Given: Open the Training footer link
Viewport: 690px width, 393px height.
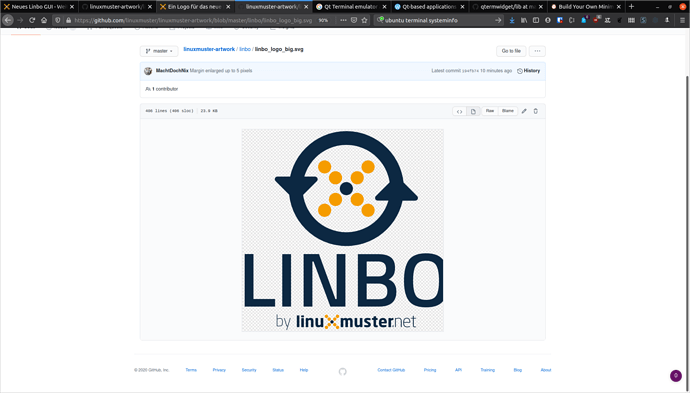Looking at the screenshot, I should pyautogui.click(x=487, y=370).
